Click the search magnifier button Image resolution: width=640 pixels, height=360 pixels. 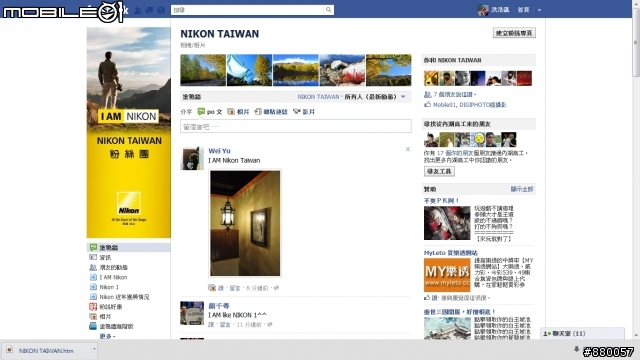point(329,10)
